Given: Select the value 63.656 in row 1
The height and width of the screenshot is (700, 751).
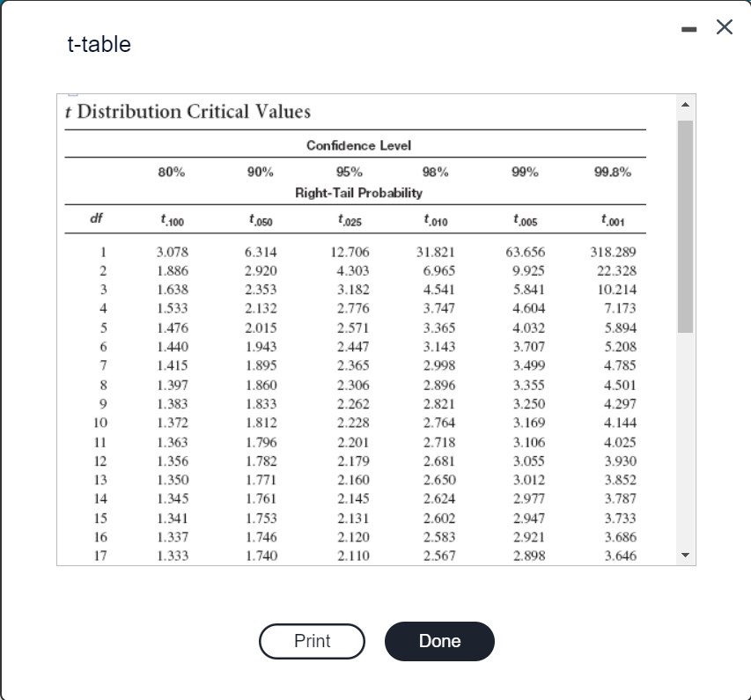Looking at the screenshot, I should [526, 252].
